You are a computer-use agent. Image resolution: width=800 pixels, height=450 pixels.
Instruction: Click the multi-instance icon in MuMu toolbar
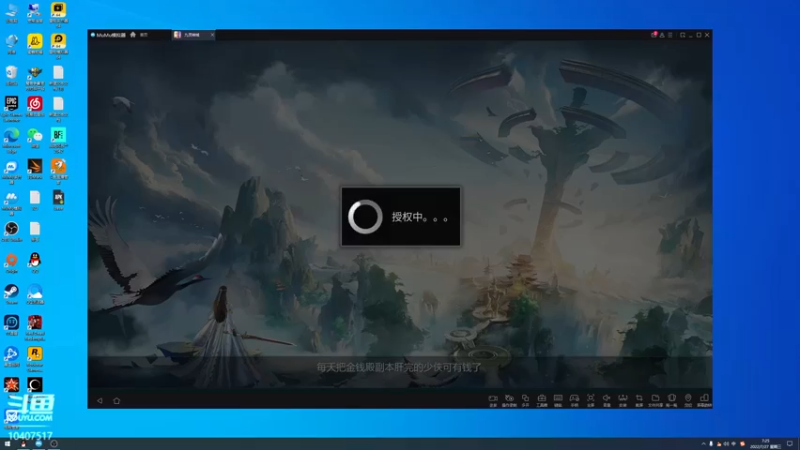(x=526, y=398)
